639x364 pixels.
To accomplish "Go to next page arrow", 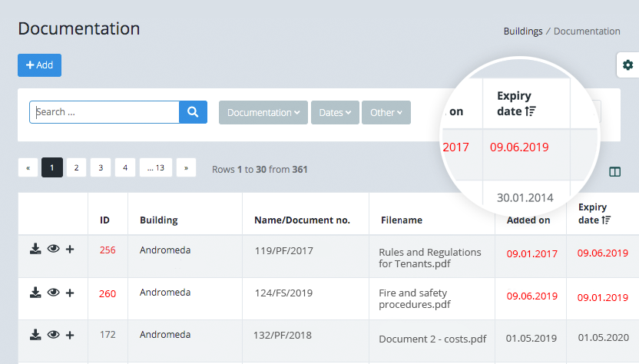I will click(x=186, y=167).
